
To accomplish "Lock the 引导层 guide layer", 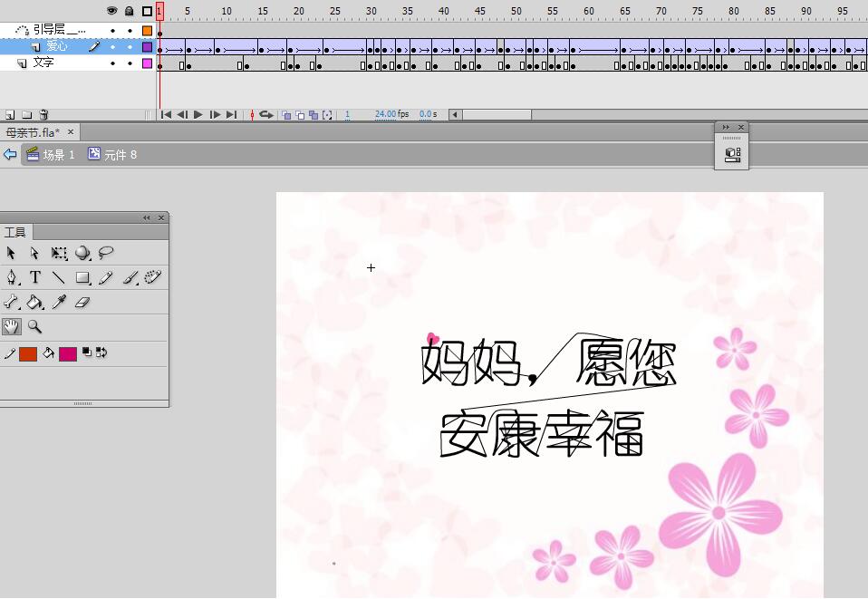I will pos(130,31).
